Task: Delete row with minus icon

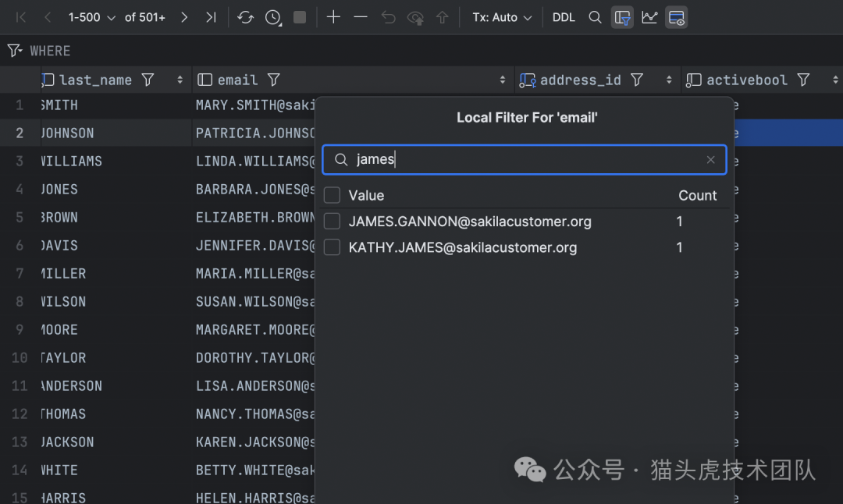Action: coord(360,17)
